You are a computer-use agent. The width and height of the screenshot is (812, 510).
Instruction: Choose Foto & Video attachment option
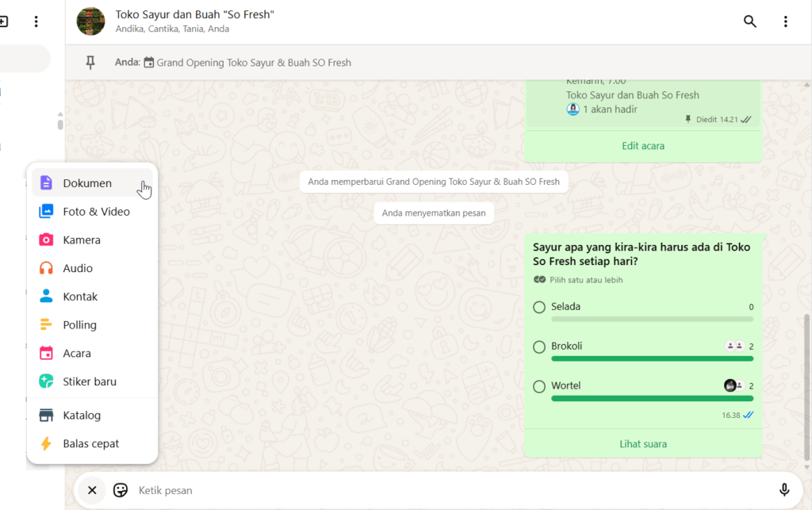96,212
